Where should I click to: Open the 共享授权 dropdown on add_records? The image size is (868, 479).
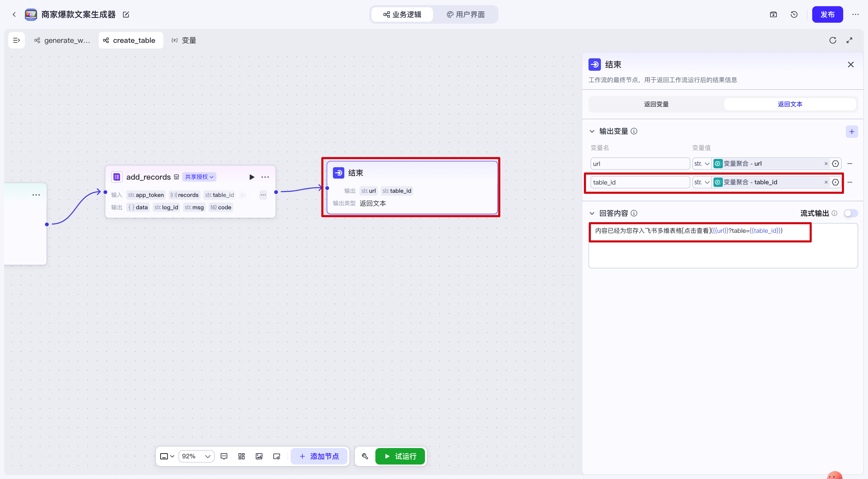pos(199,177)
